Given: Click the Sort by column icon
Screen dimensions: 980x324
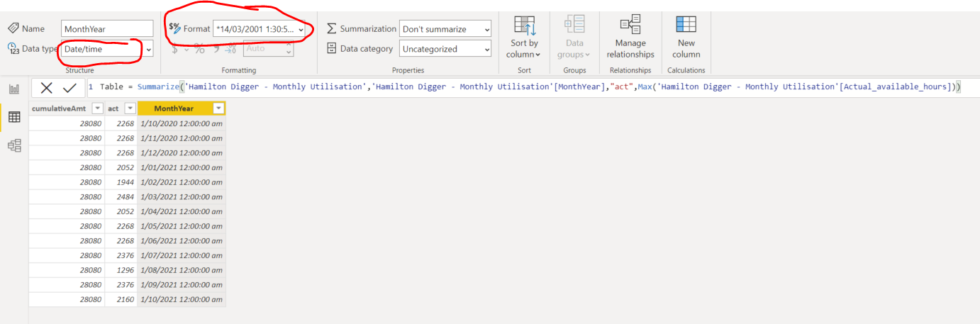Looking at the screenshot, I should pyautogui.click(x=524, y=26).
